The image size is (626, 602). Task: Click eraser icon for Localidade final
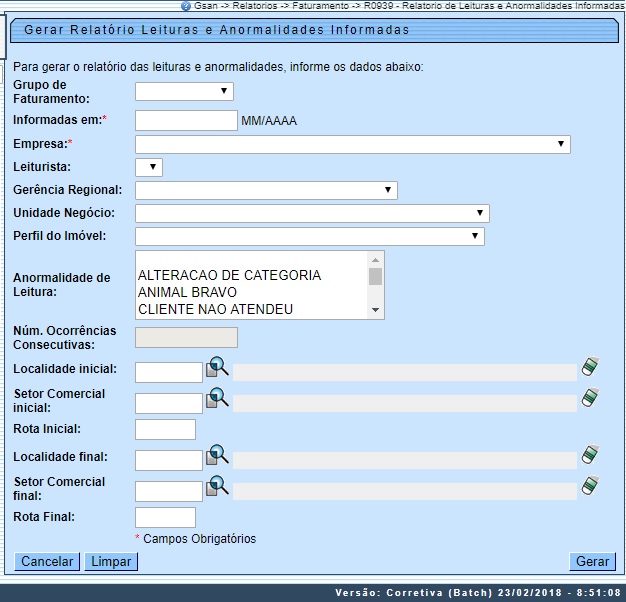(590, 456)
